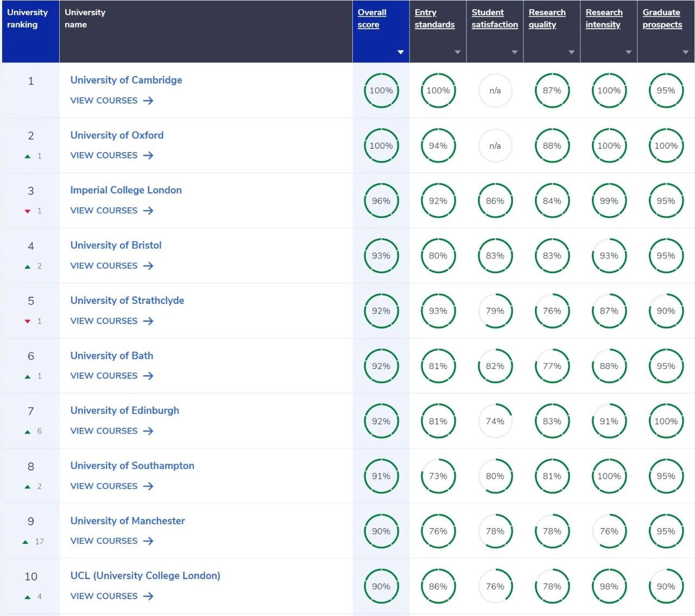Click arrow icon next to Southampton View Courses
Screen dimensions: 695x616
[148, 486]
